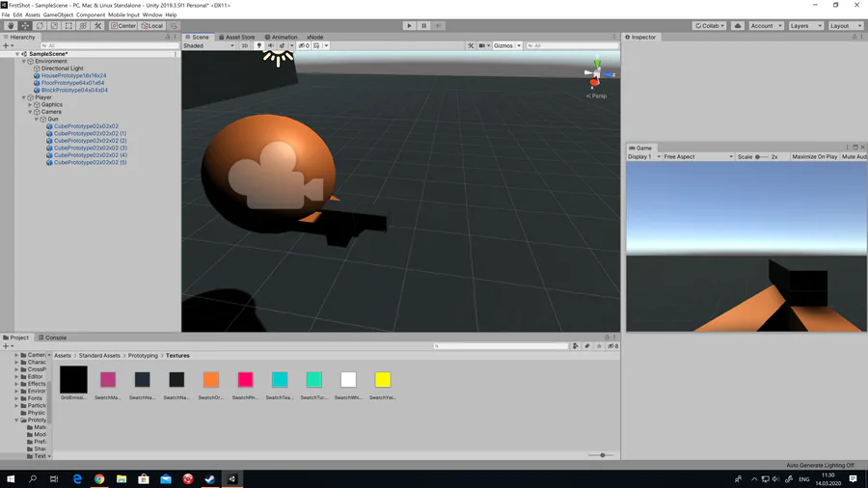Open the Window menu
The width and height of the screenshot is (868, 488).
pyautogui.click(x=152, y=14)
